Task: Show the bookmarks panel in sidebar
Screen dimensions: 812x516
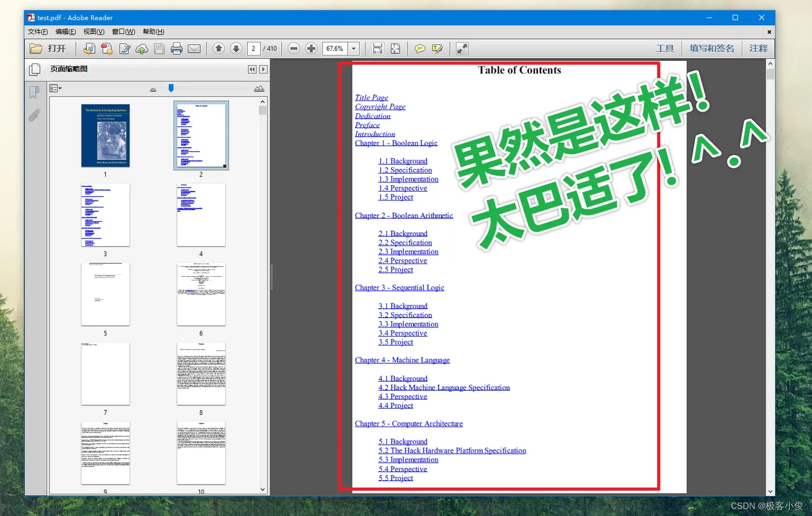Action: point(34,92)
